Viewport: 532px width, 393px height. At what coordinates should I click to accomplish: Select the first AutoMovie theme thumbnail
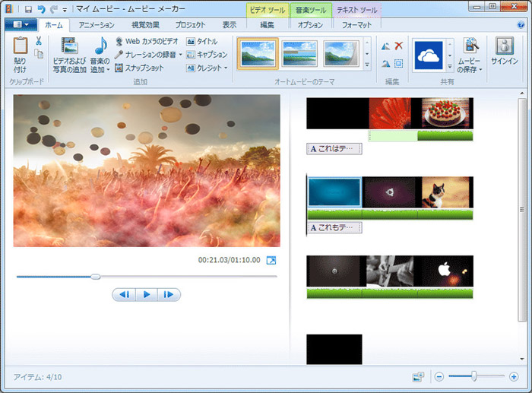pos(258,54)
